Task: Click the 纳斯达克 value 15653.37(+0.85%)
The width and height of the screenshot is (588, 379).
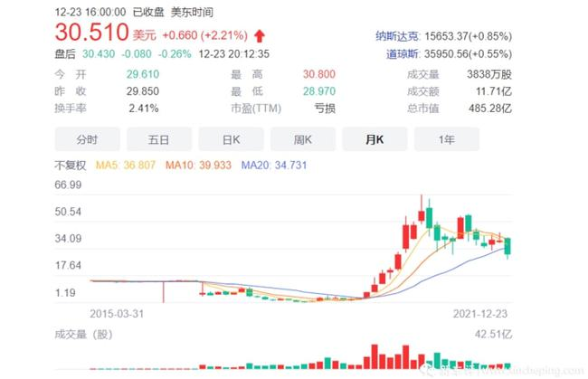Action: pyautogui.click(x=468, y=36)
